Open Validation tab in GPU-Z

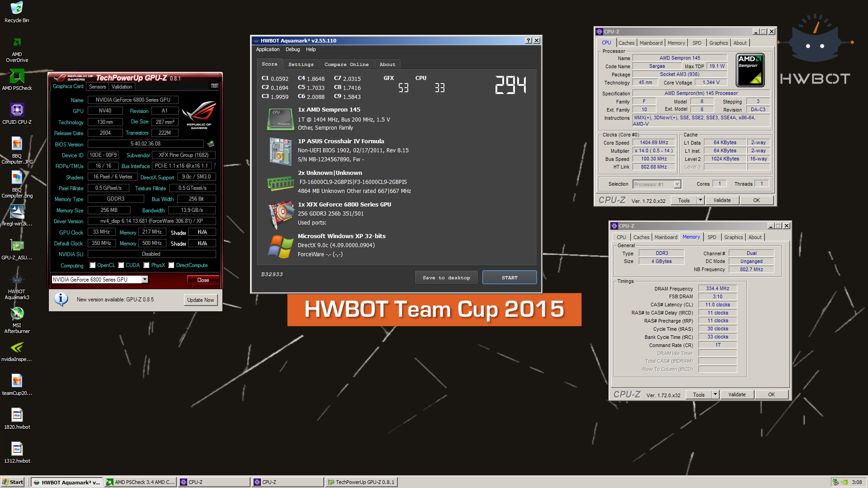(x=122, y=87)
